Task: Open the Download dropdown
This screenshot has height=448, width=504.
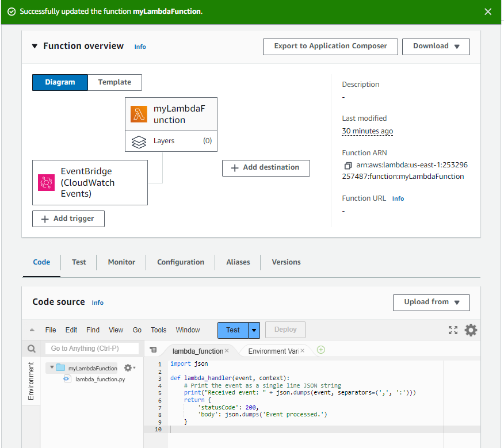Action: (x=436, y=47)
